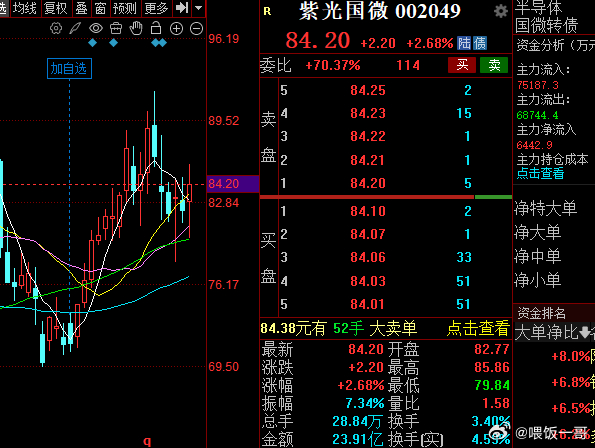Select buy level 2 price 84.07

368,234
